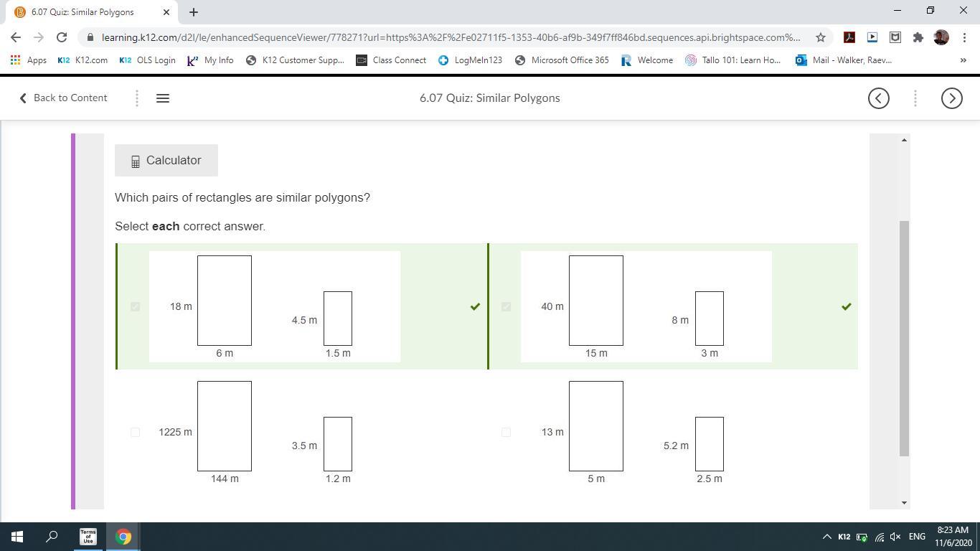Open OLS Login bookmark
980x551 pixels.
click(147, 60)
